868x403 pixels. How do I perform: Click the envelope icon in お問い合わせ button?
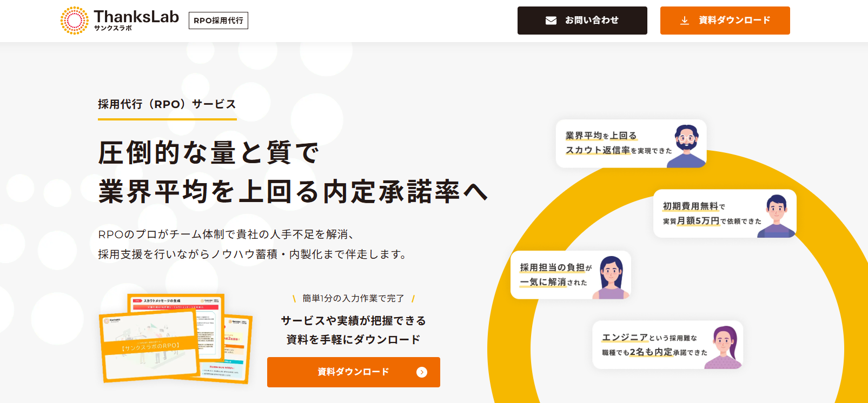pyautogui.click(x=551, y=21)
